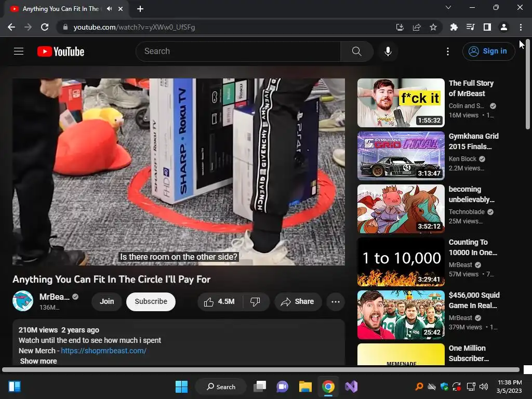Open taskbar Search box
This screenshot has height=399, width=532.
coord(221,387)
